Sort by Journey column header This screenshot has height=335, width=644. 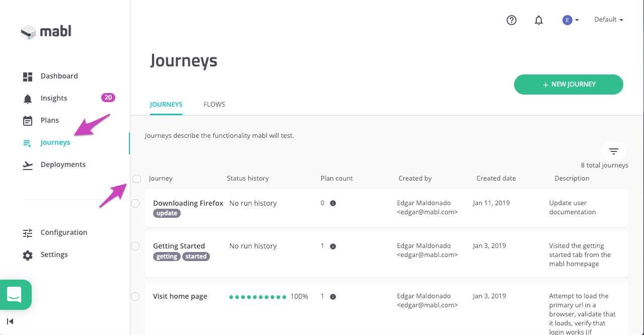pos(161,179)
